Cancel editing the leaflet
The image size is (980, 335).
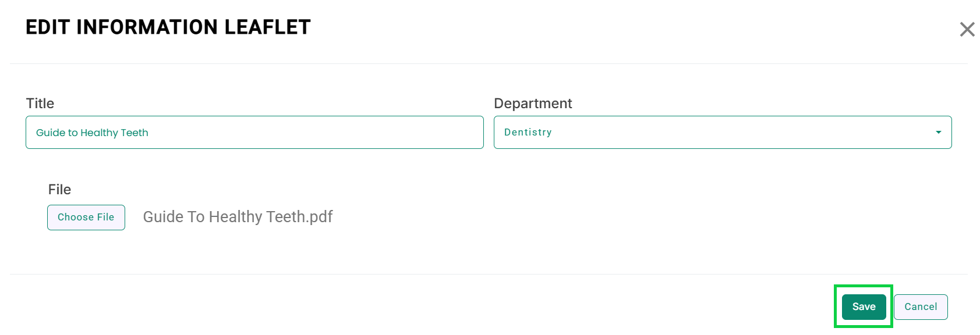(920, 307)
